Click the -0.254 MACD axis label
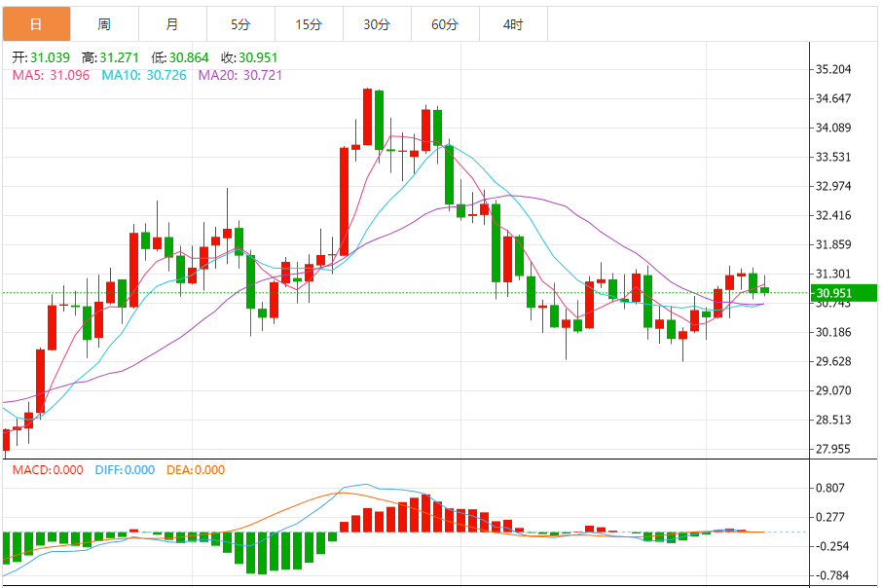 832,546
